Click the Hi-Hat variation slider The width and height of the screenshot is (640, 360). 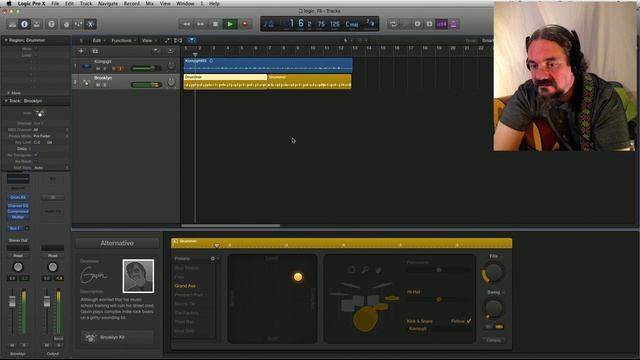pyautogui.click(x=439, y=299)
